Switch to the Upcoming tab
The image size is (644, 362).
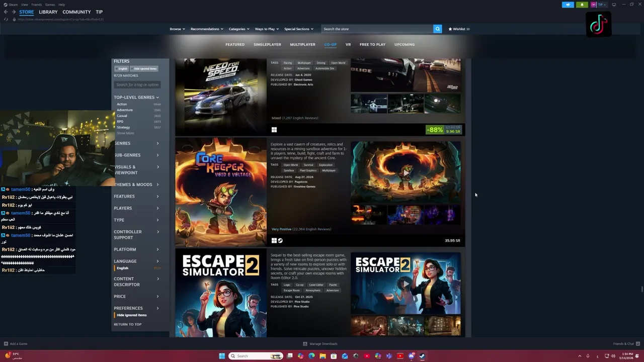click(x=405, y=44)
